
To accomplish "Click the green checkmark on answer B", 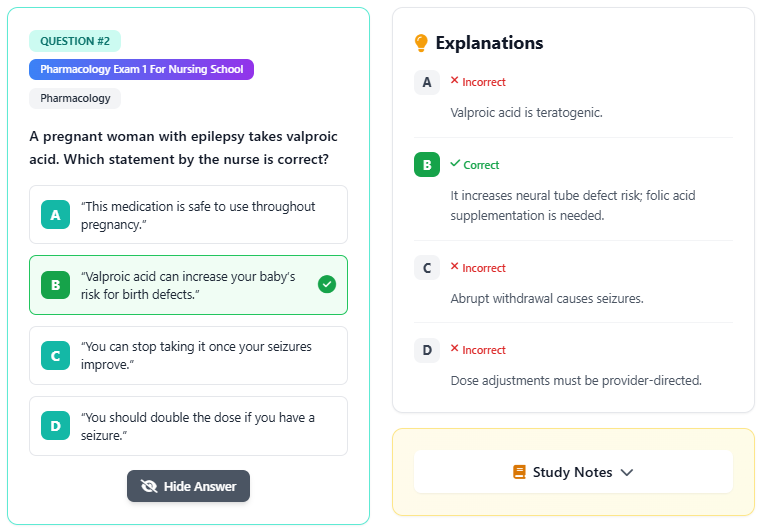I will point(326,285).
